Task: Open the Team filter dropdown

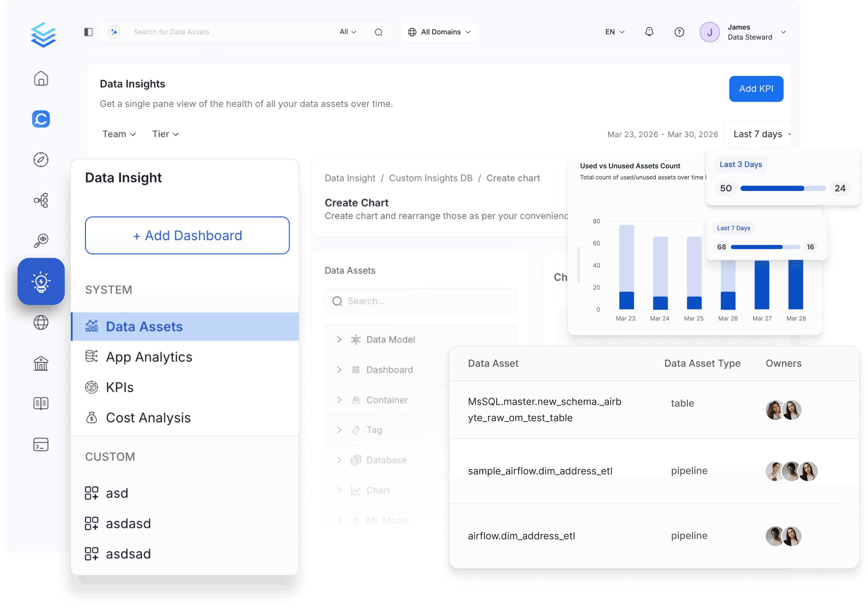Action: pyautogui.click(x=119, y=134)
